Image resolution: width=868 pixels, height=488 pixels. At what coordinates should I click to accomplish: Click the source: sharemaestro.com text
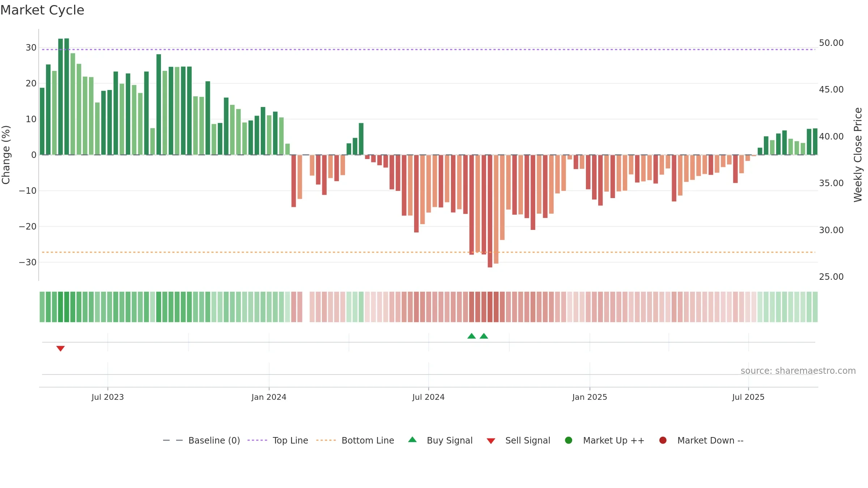click(798, 371)
